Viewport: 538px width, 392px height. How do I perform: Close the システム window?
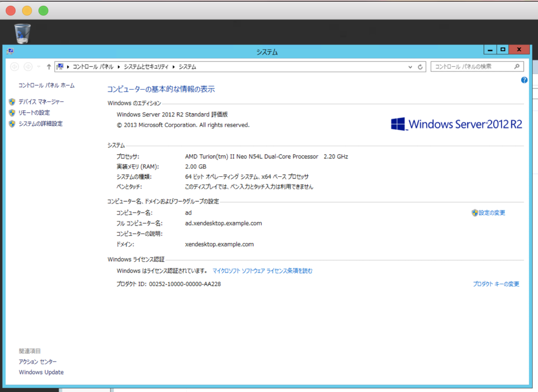[520, 50]
